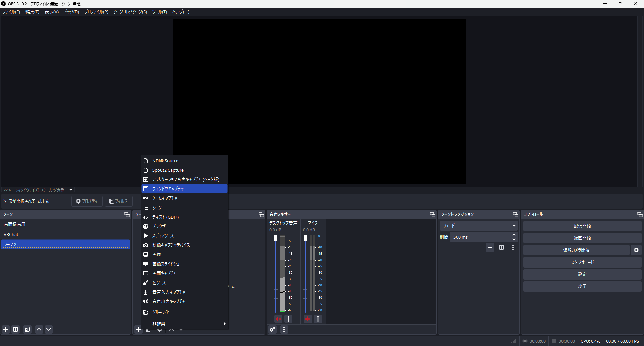The image size is (644, 346).
Task: Select the VRChat scene
Action: tap(11, 234)
